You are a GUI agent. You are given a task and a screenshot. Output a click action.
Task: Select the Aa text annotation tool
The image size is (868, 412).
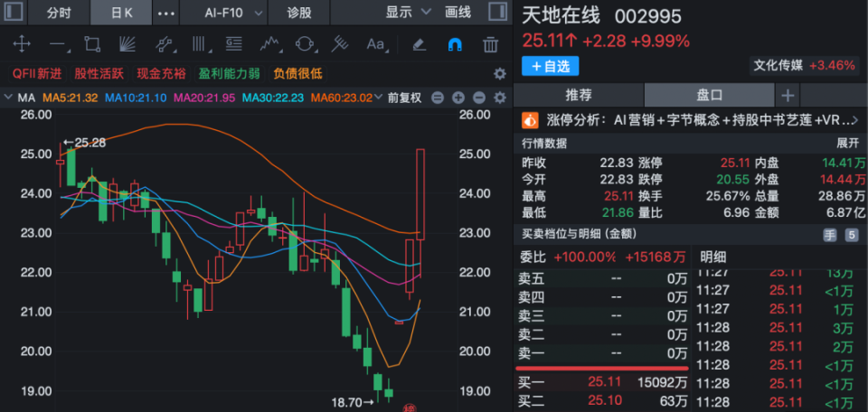pyautogui.click(x=375, y=43)
